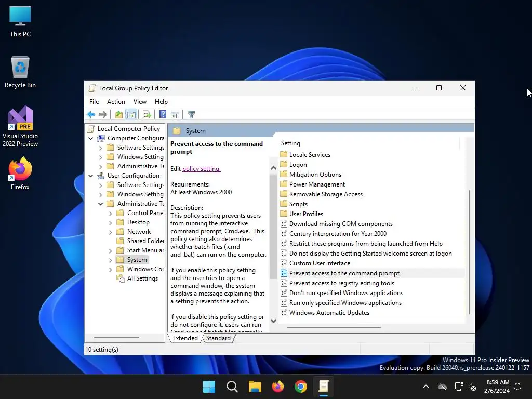Click the clock and date in taskbar
The height and width of the screenshot is (399, 532).
497,387
